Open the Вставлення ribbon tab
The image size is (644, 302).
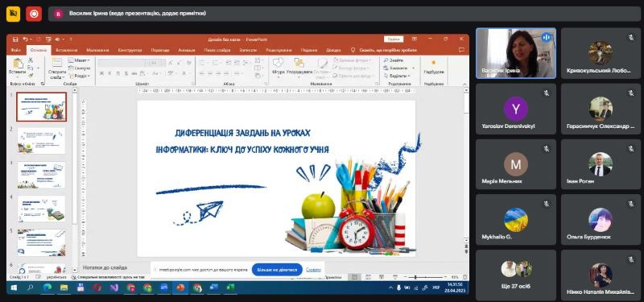[x=67, y=50]
